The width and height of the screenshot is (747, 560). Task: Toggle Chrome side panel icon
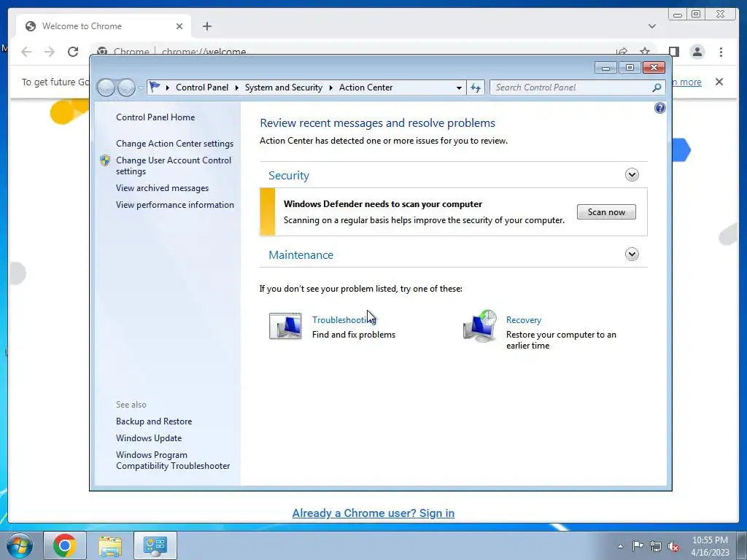click(x=673, y=52)
